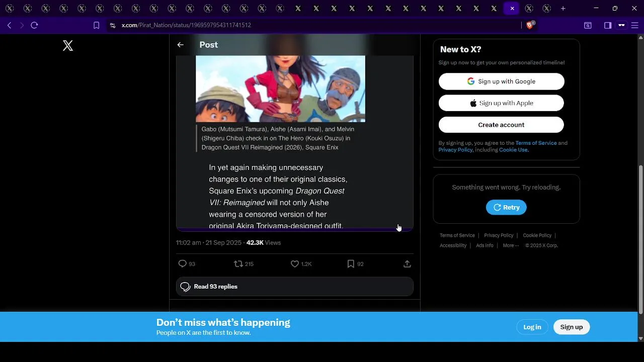Viewport: 644px width, 362px height.
Task: Click the post timestamp 11:02 am 21 Sep 2025
Action: (x=209, y=242)
